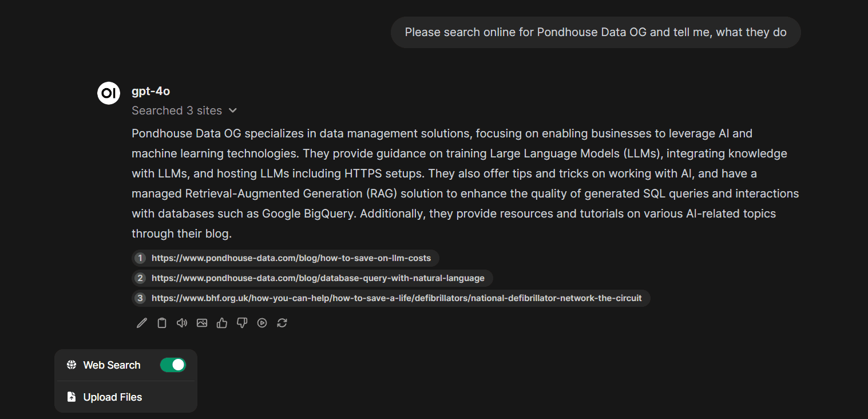Click the user message bubble about Pondhouse
Image resolution: width=868 pixels, height=419 pixels.
point(595,33)
